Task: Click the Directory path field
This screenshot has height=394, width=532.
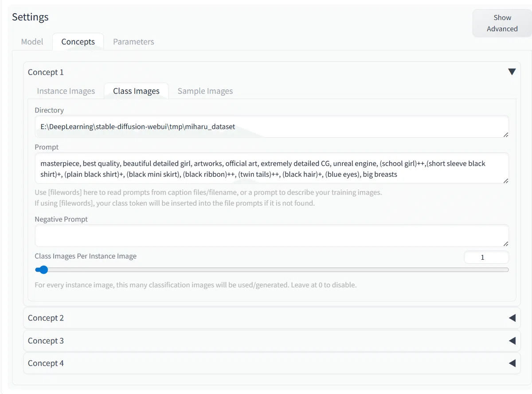Action: [x=272, y=127]
